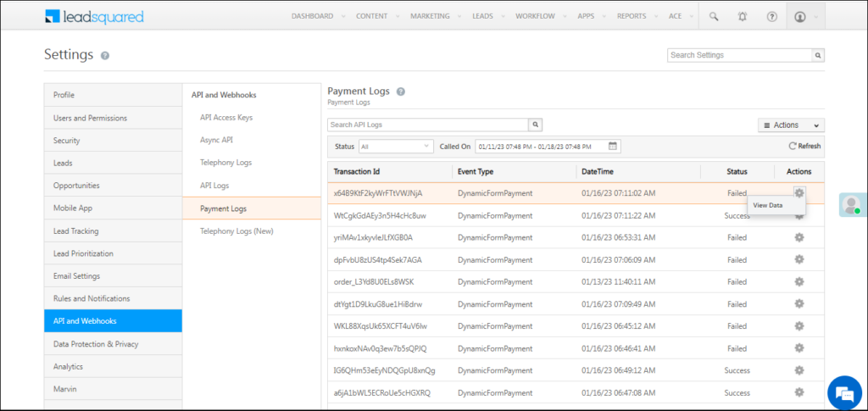Click the help icon beside Payment Logs heading
This screenshot has width=868, height=411.
click(x=401, y=92)
